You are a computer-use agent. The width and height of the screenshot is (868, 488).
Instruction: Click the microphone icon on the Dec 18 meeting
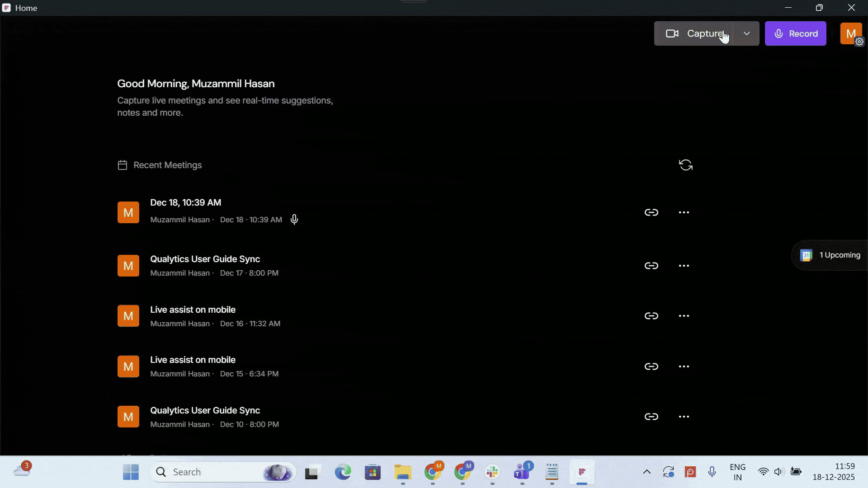tap(294, 219)
